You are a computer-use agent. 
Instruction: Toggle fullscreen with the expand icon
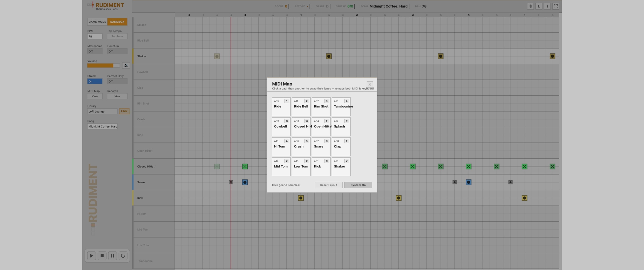(x=556, y=6)
